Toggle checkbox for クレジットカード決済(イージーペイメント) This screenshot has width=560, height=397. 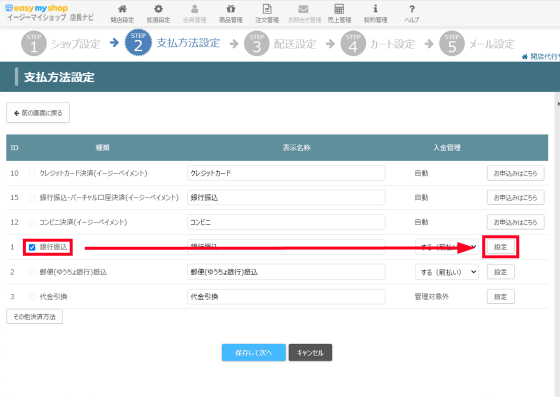tap(32, 174)
